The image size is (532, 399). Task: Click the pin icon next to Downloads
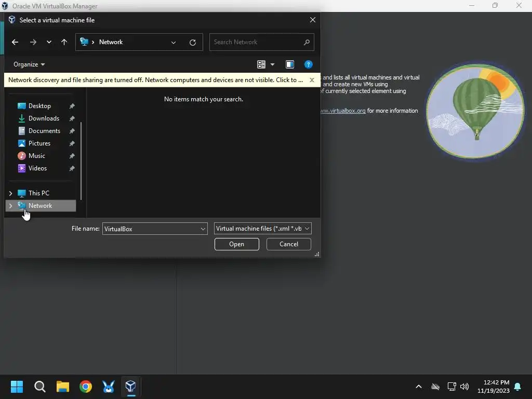click(x=72, y=119)
